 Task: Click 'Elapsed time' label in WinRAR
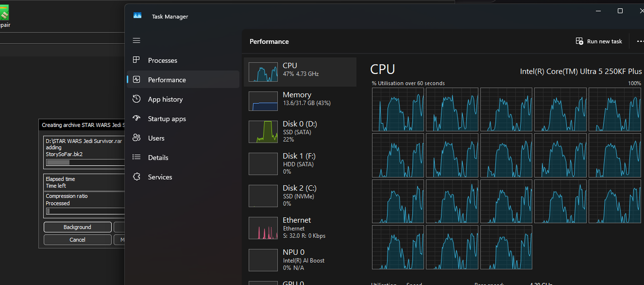pyautogui.click(x=60, y=179)
